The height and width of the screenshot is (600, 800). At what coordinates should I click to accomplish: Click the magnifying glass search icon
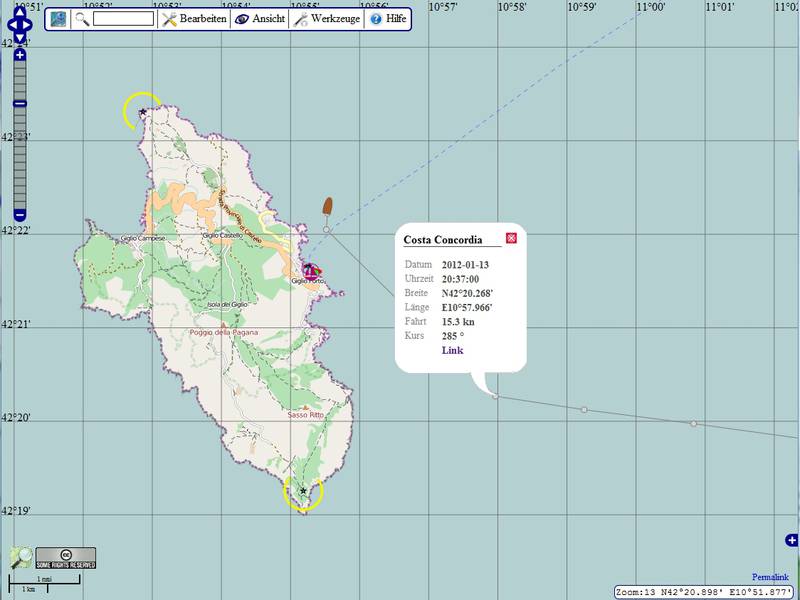tap(82, 19)
